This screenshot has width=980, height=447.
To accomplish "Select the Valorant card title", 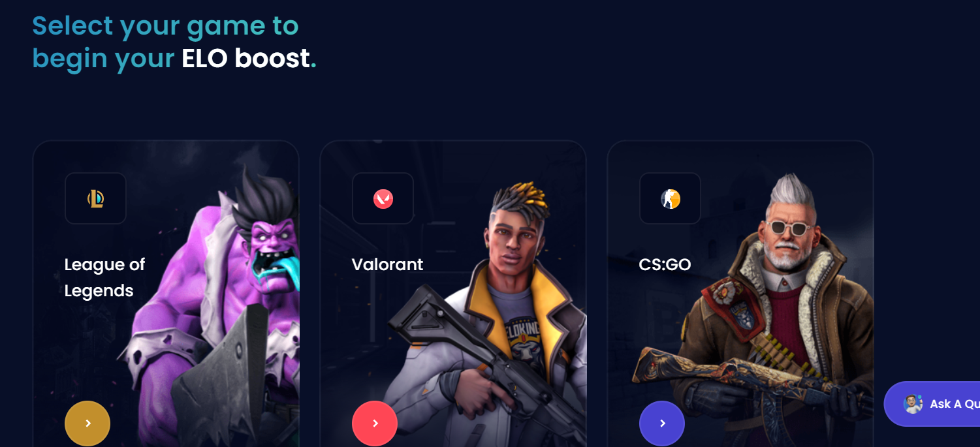I will (387, 264).
